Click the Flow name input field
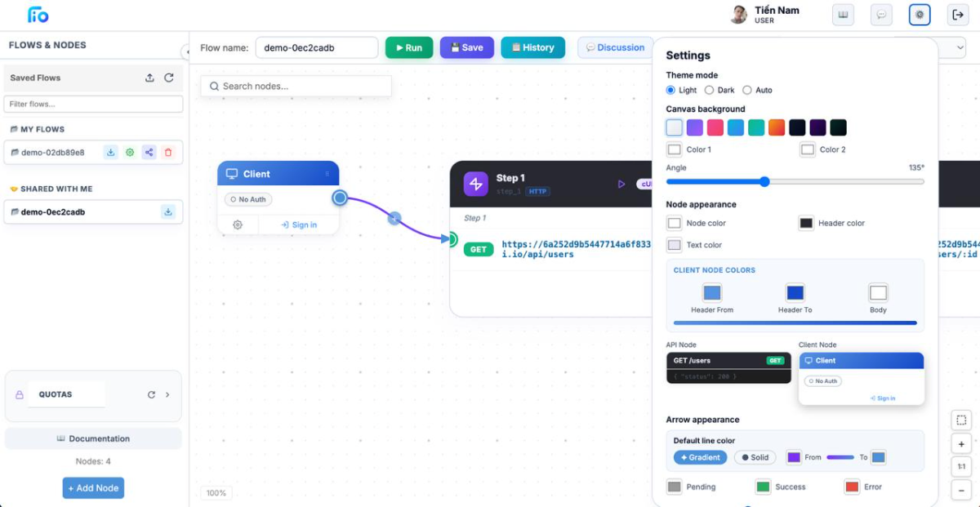The height and width of the screenshot is (507, 980). click(317, 47)
